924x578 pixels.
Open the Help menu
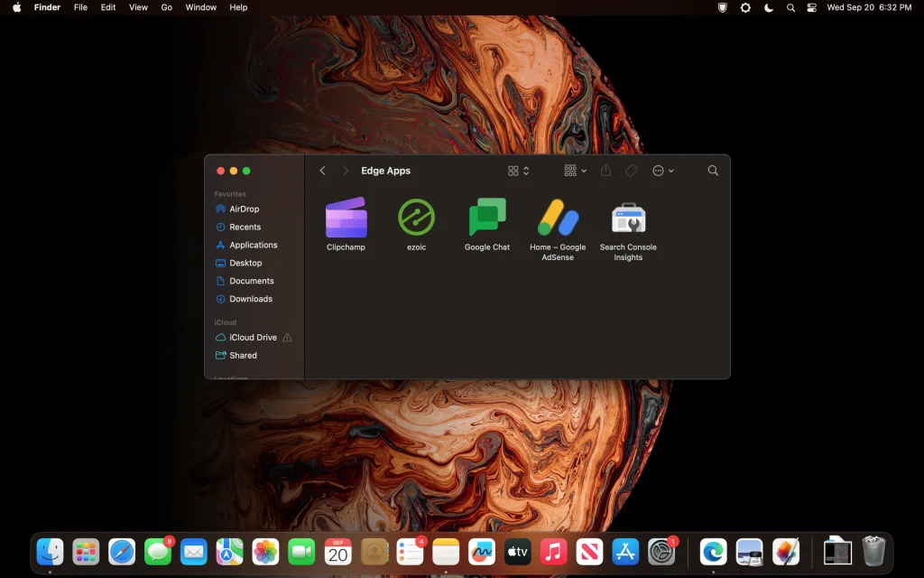point(238,7)
